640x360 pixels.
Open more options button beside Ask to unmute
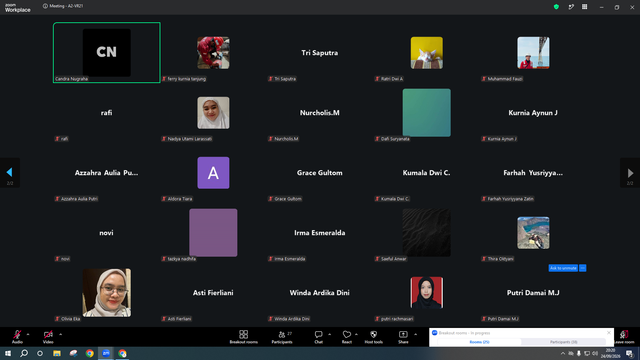click(x=582, y=268)
